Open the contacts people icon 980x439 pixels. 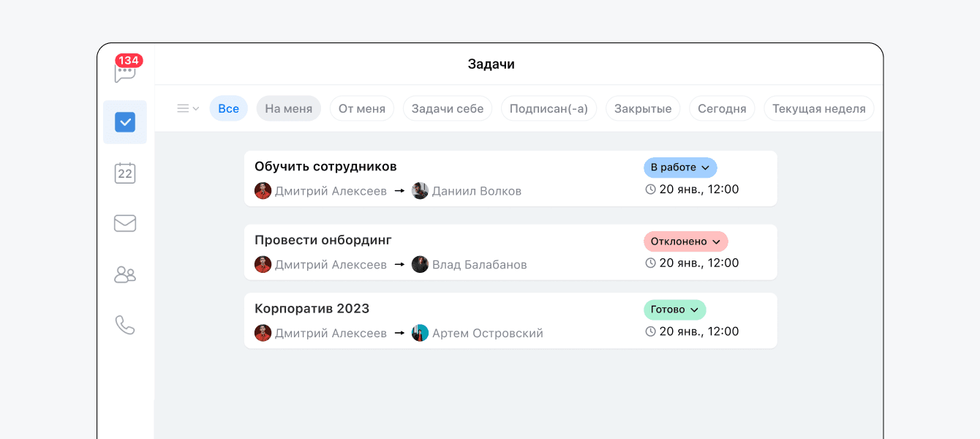(125, 274)
